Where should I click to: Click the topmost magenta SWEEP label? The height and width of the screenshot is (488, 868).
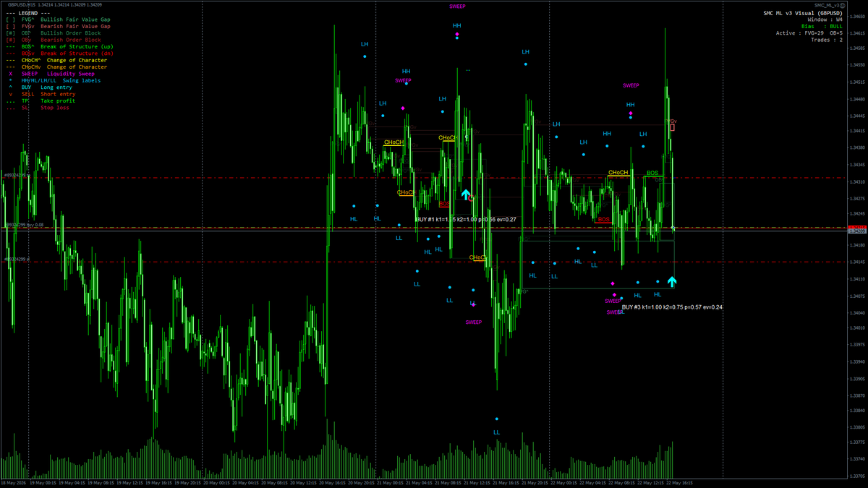(x=457, y=6)
